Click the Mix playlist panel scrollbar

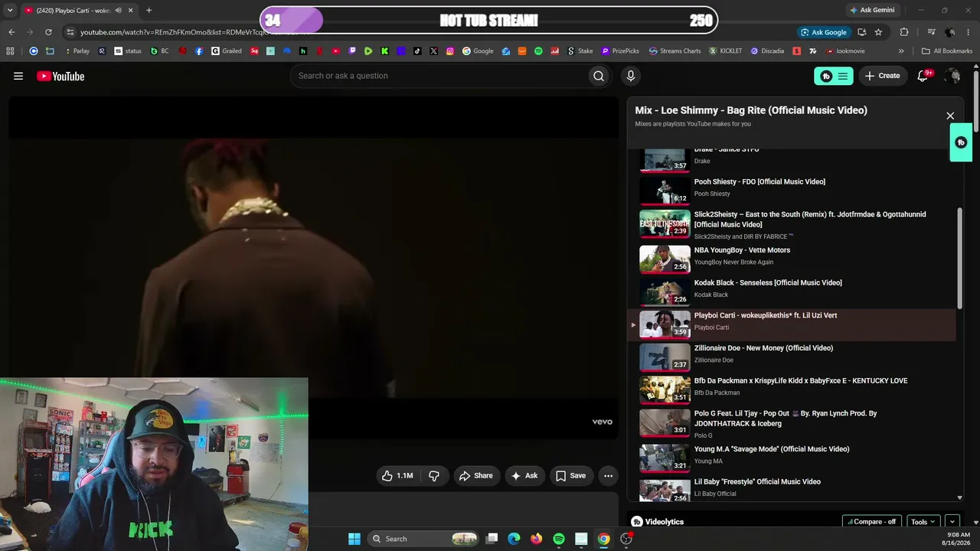[x=959, y=257]
